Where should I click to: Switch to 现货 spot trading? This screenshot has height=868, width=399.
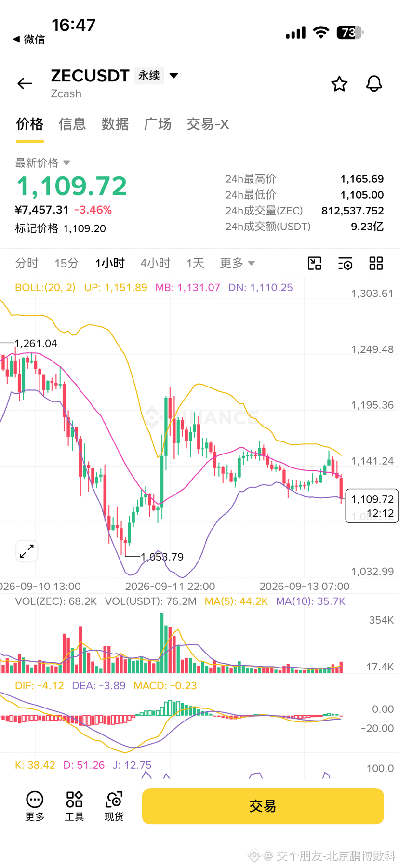point(114,806)
